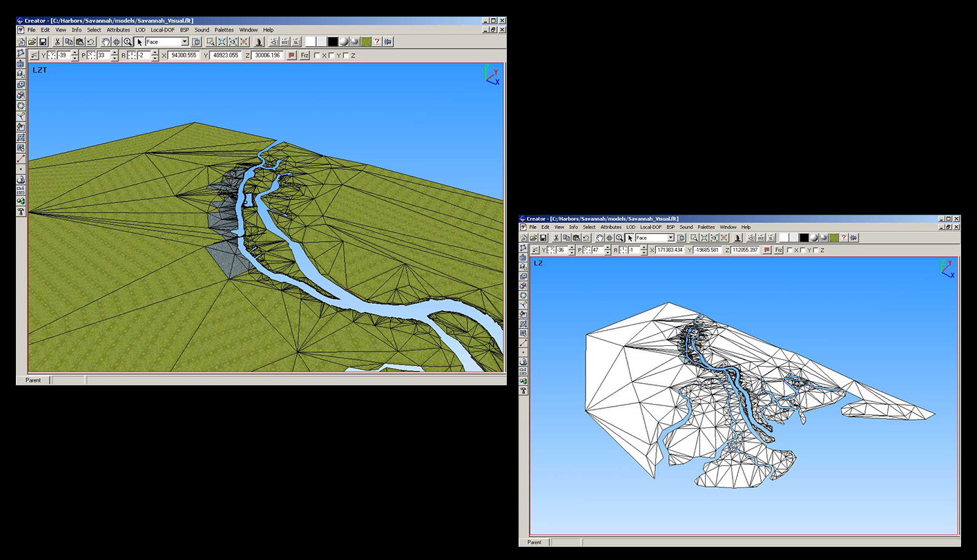Click the Save icon in the textured terrain window

click(43, 42)
